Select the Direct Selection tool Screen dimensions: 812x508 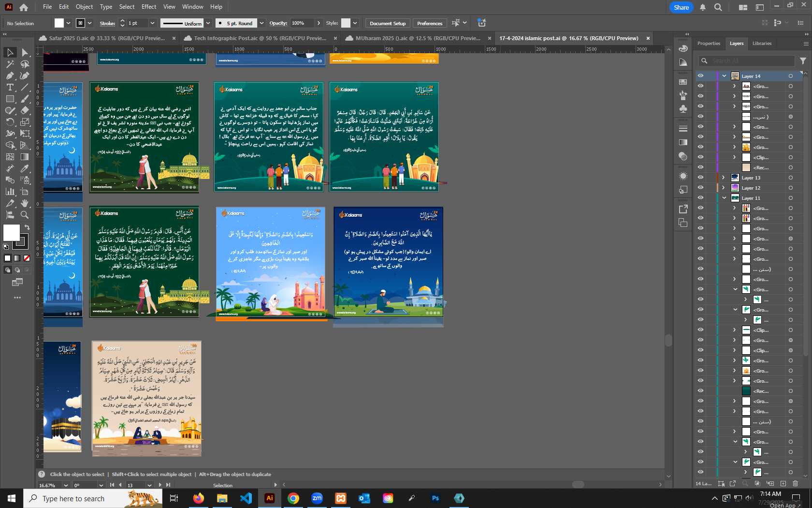[x=25, y=52]
